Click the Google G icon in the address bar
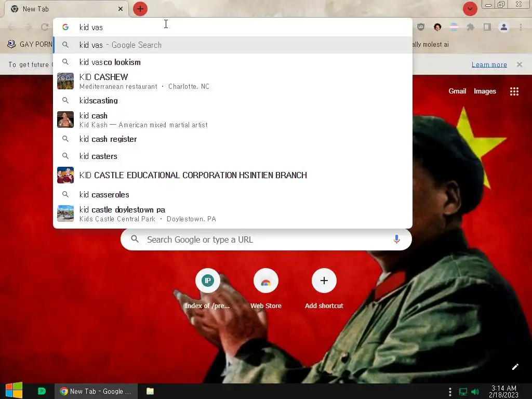Image resolution: width=532 pixels, height=399 pixels. (65, 27)
